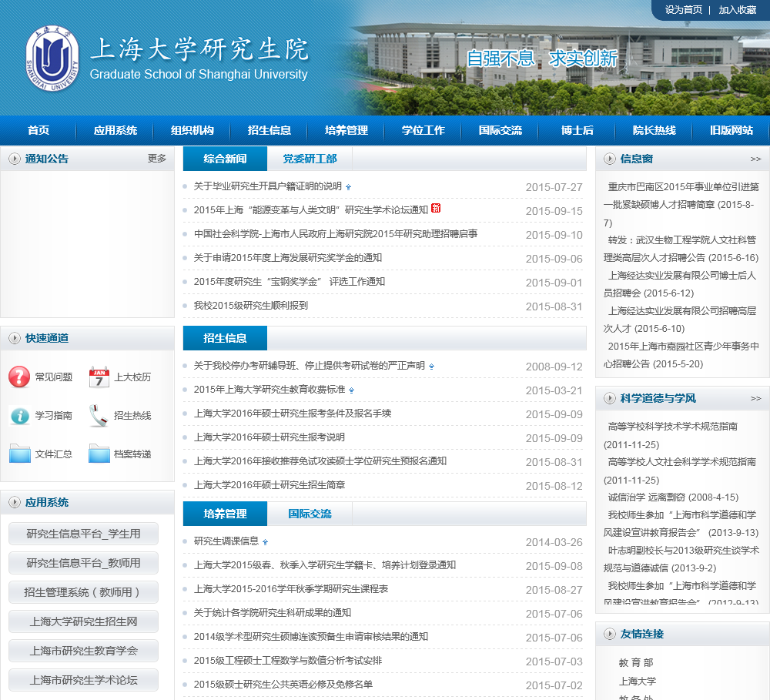770x700 pixels.
Task: Click date 2015-09-15 in 综合新闻 list
Action: pos(554,211)
